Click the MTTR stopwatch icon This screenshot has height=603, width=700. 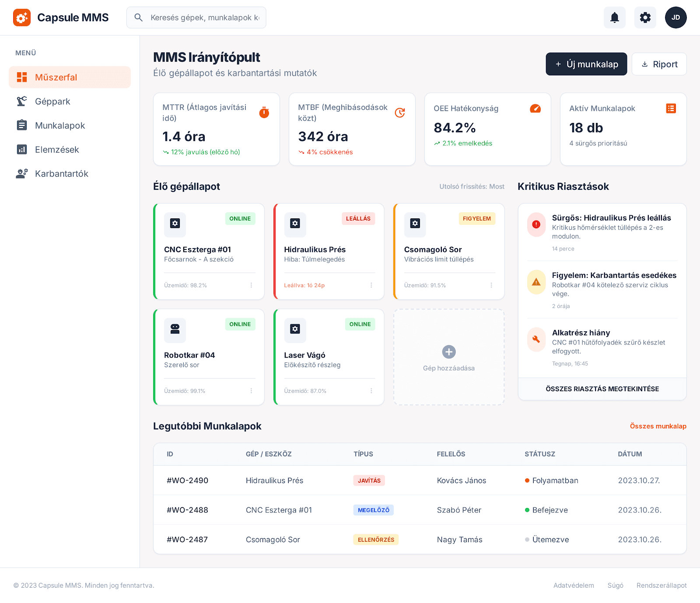pos(264,112)
